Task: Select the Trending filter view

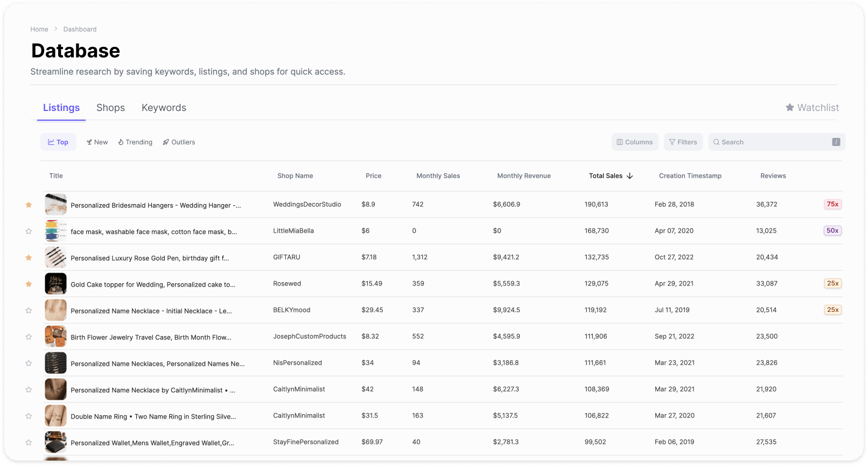Action: (x=135, y=142)
